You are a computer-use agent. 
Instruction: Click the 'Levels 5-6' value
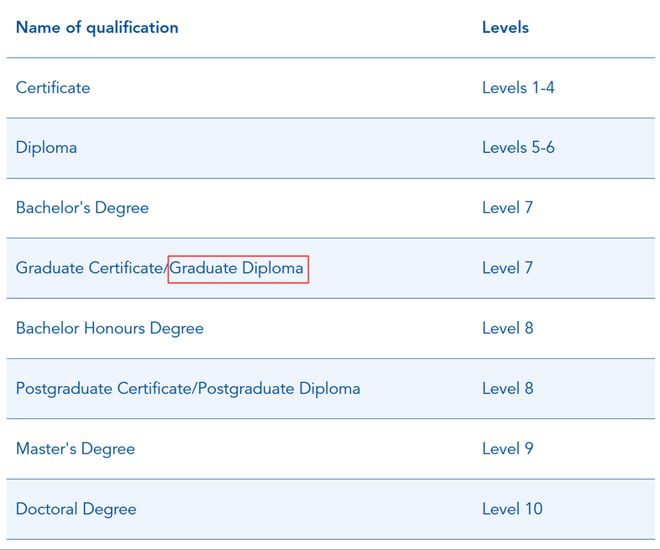pyautogui.click(x=518, y=147)
